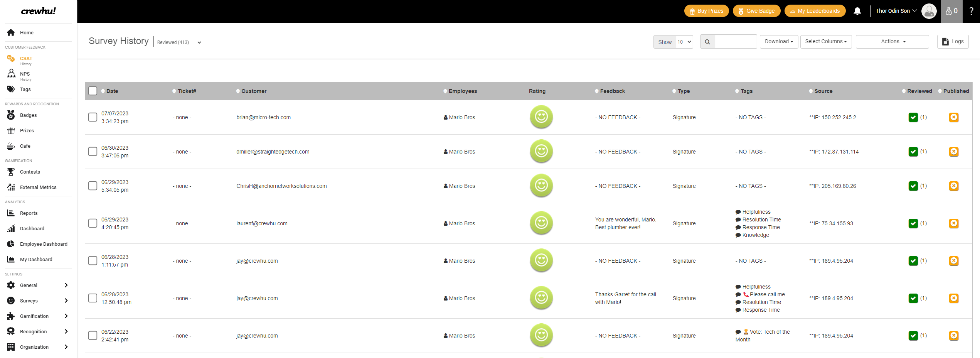Open the help question mark icon
Viewport: 980px width, 358px height.
(971, 11)
